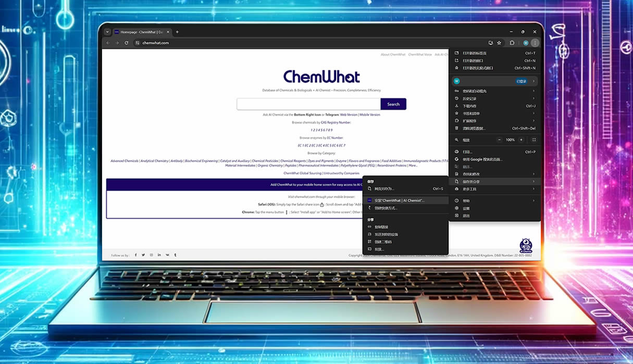Click the ChemWhat logo
633x364 pixels.
point(321,77)
